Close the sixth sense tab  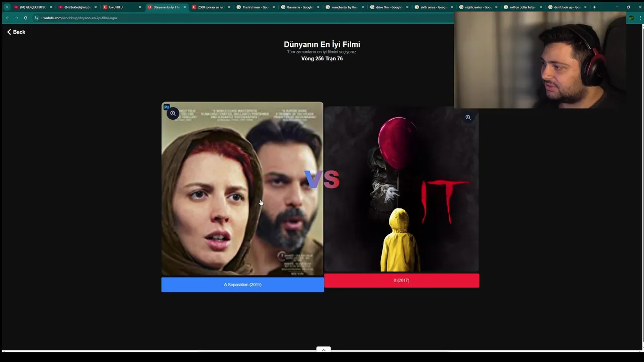coord(452,7)
